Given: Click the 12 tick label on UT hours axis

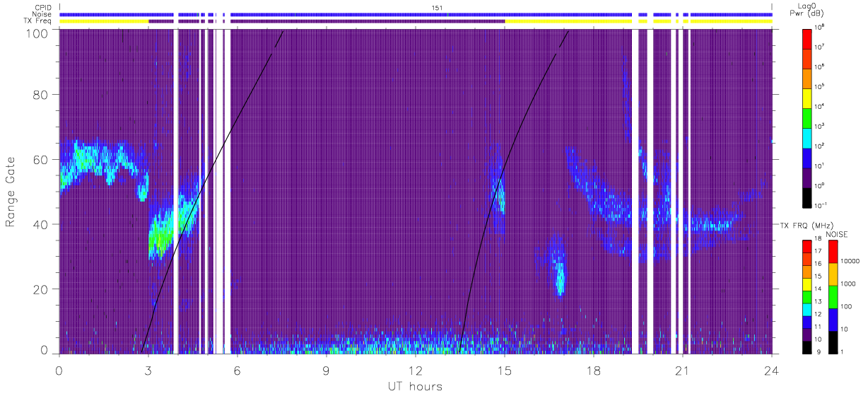Looking at the screenshot, I should [416, 370].
